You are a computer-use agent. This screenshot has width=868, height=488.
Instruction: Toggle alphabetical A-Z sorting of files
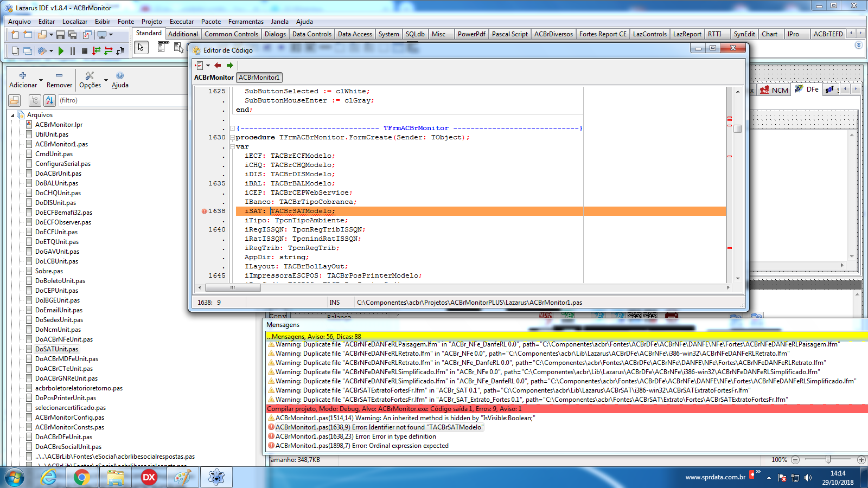[x=49, y=100]
